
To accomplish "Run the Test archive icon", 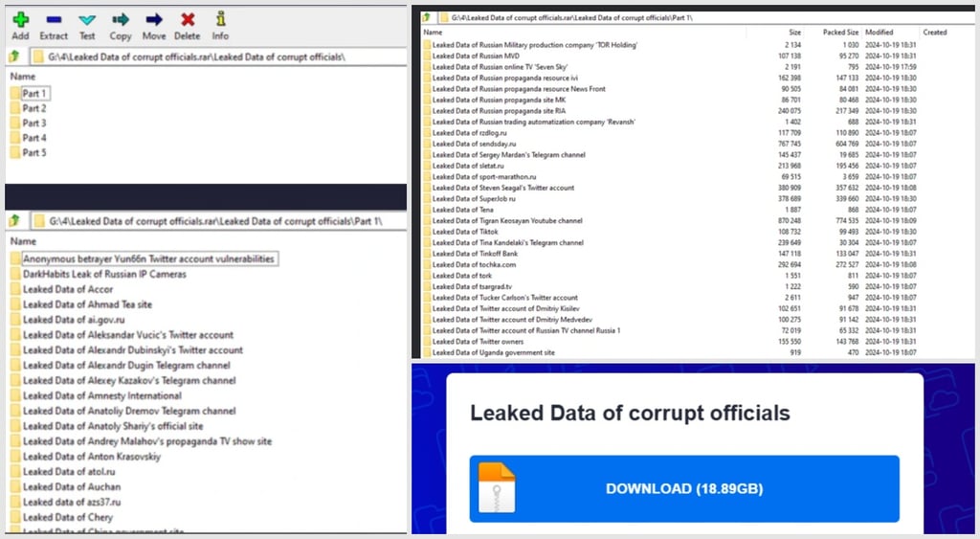I will (87, 20).
